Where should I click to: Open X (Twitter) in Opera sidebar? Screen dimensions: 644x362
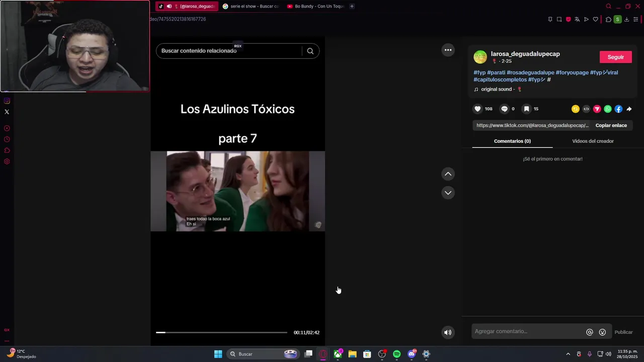[7, 112]
